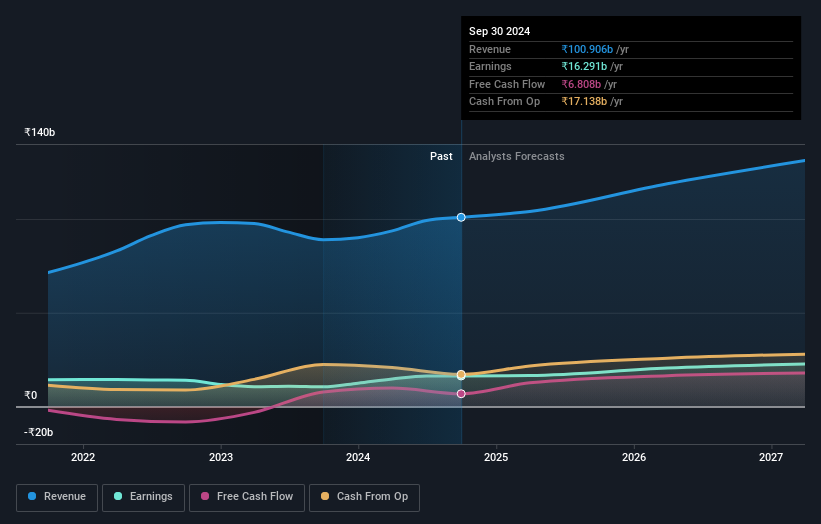
Task: Click the Cash From Op label in tooltip
Action: [504, 102]
